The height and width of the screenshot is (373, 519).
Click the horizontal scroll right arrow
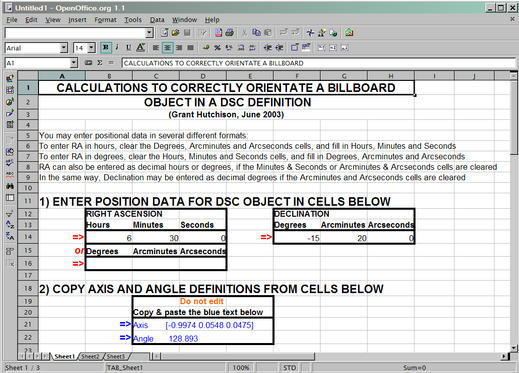click(505, 356)
